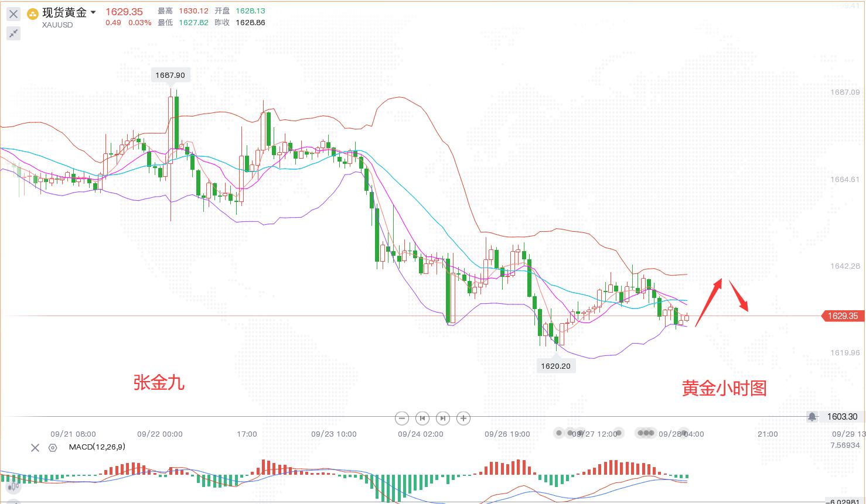Screen dimensions: 866x504
Task: Click the 09/21 08:00 time axis label
Action: tap(73, 434)
